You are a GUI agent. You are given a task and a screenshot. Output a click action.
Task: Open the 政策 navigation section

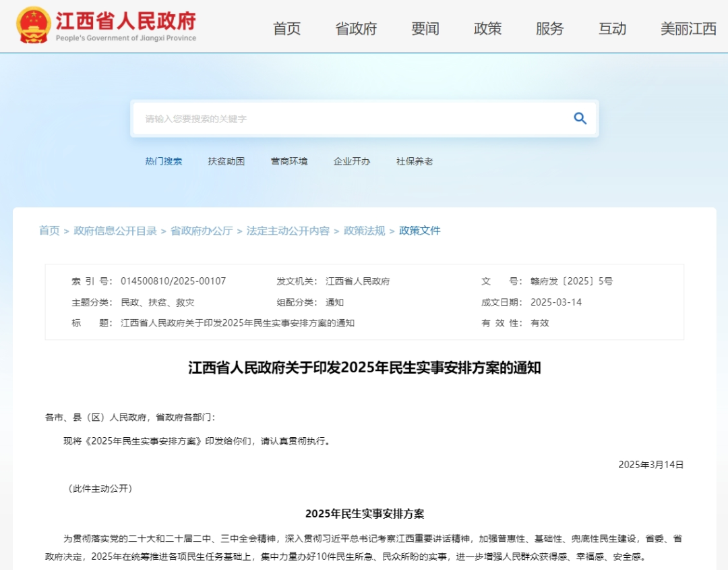click(487, 29)
